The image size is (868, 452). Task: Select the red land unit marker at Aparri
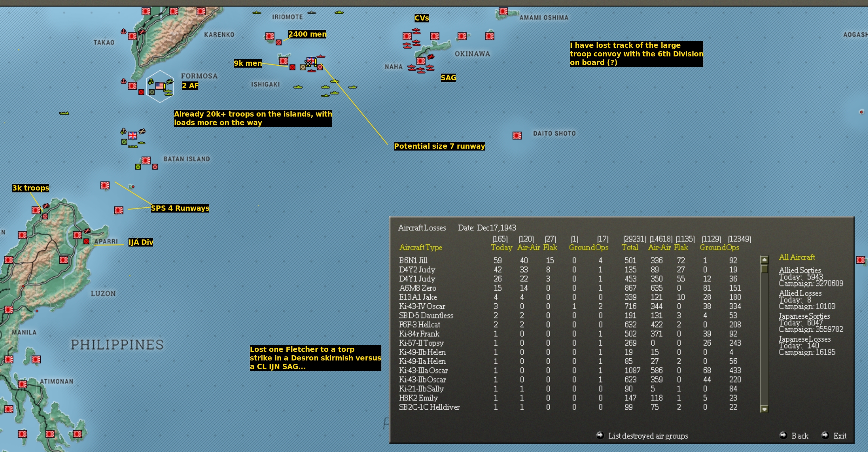(x=86, y=242)
